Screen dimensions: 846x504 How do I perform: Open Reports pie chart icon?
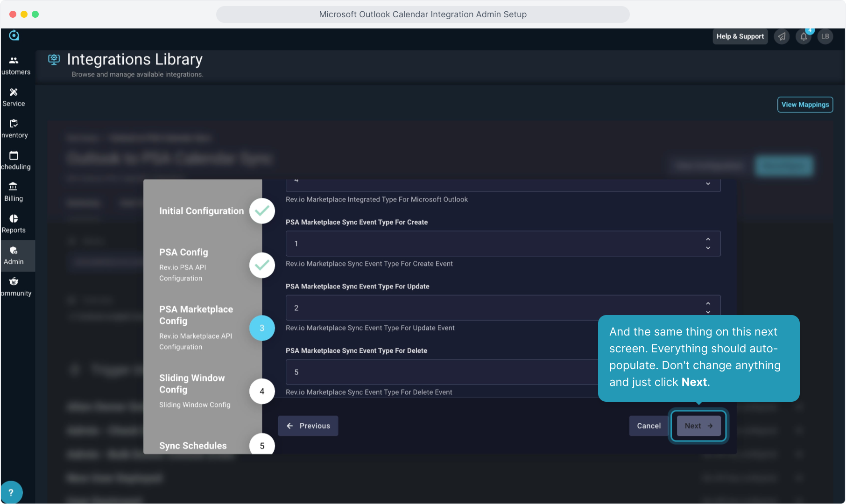[x=14, y=219]
